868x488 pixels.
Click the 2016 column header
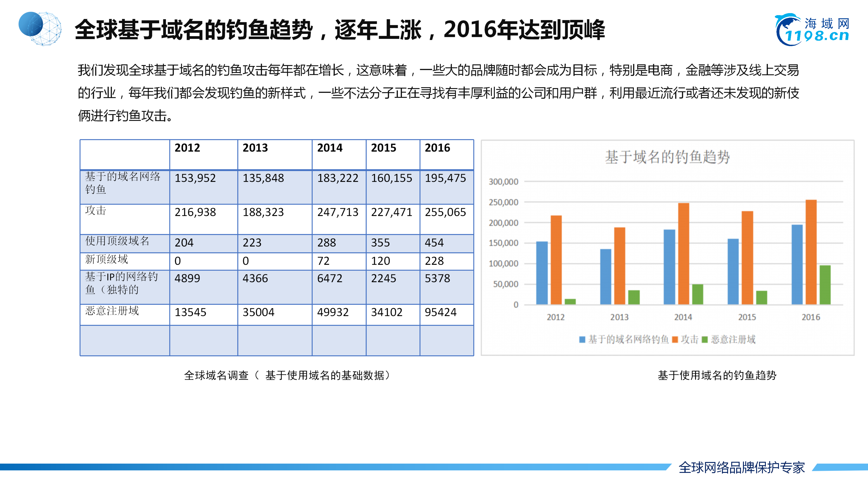[x=437, y=148]
